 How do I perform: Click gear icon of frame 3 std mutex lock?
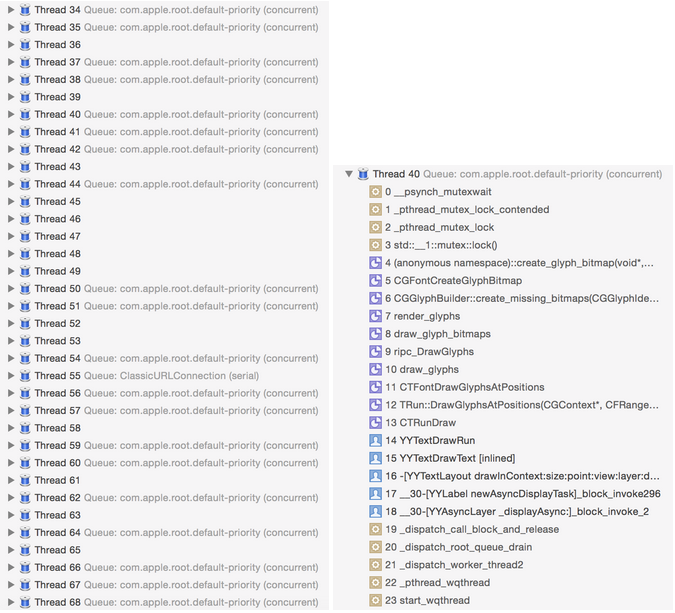pos(375,245)
